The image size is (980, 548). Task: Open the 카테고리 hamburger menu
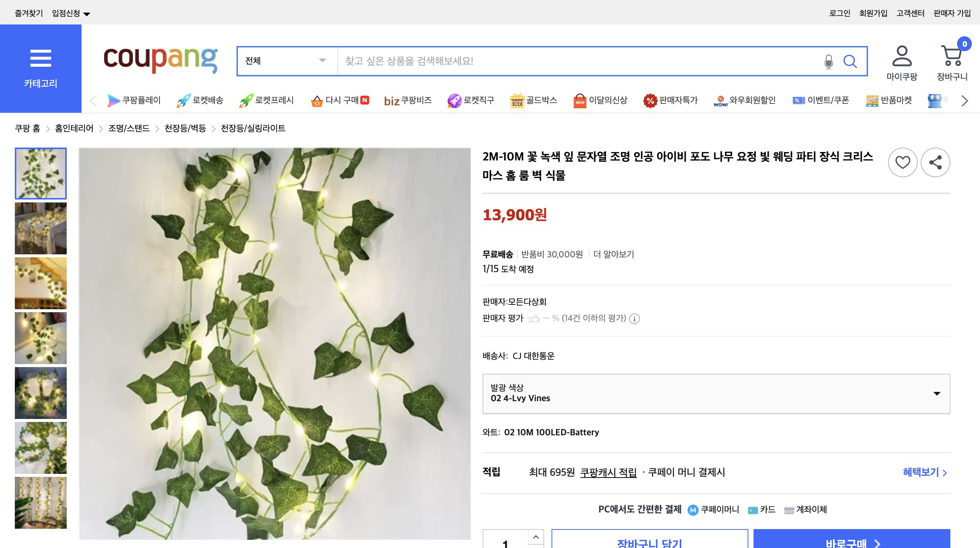41,59
